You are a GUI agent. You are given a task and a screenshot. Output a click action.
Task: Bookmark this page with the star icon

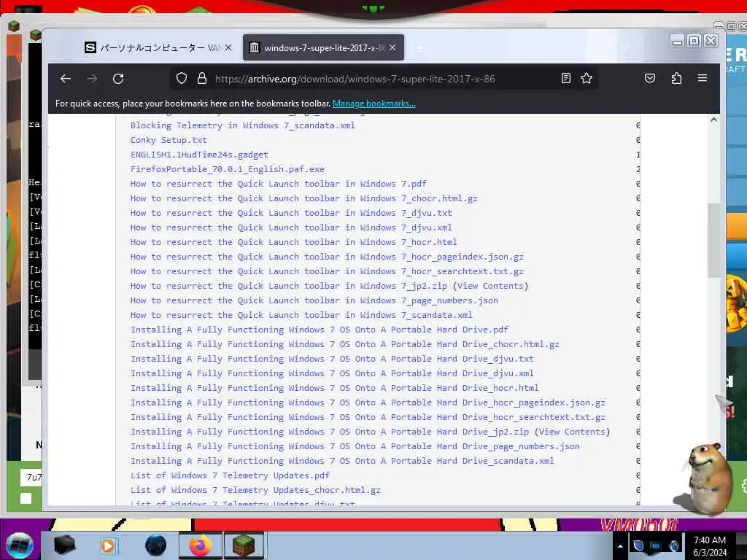point(587,78)
